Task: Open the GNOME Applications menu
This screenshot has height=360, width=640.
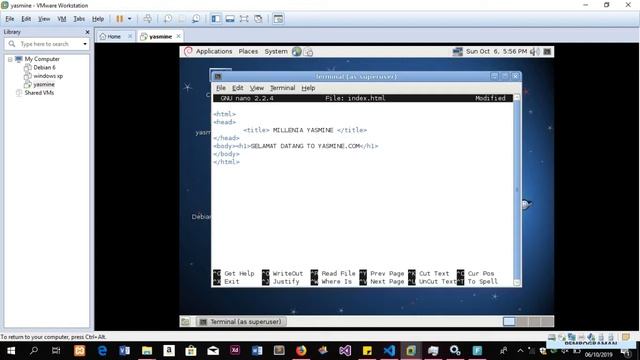Action: (213, 51)
